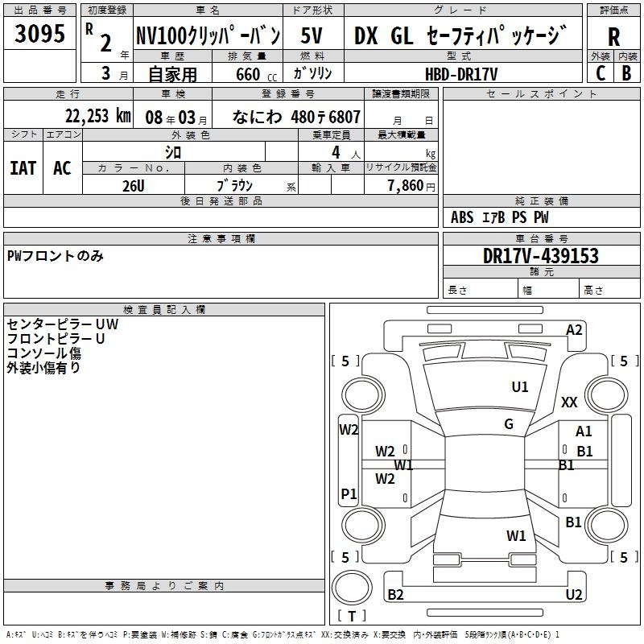Screen dimensions: 644x644
Task: Click W1 mark on rear hatch
Action: 516,535
